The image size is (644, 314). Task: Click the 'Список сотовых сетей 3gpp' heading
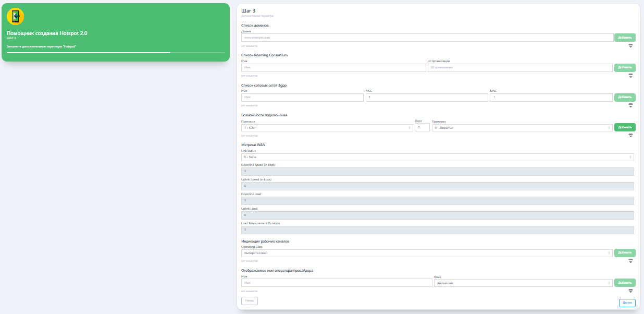(x=264, y=85)
